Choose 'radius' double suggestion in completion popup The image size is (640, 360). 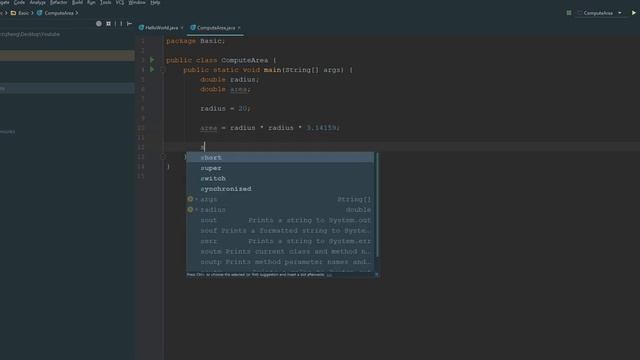(280, 210)
